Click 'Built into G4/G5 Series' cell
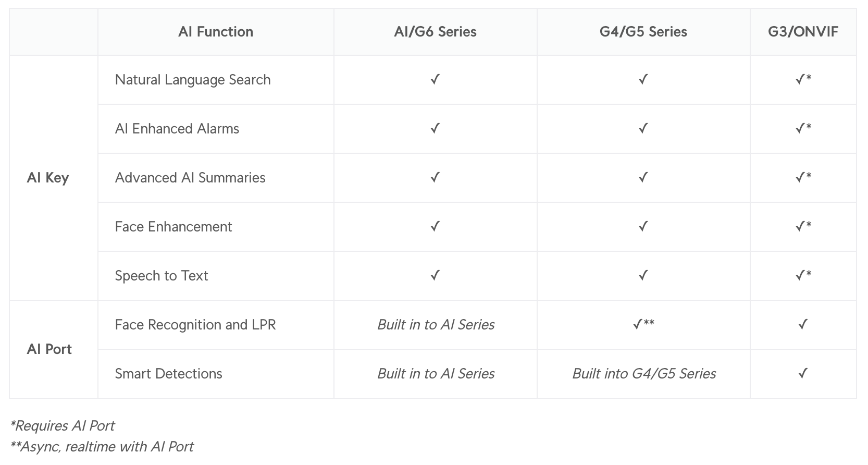This screenshot has height=465, width=868. click(x=644, y=374)
